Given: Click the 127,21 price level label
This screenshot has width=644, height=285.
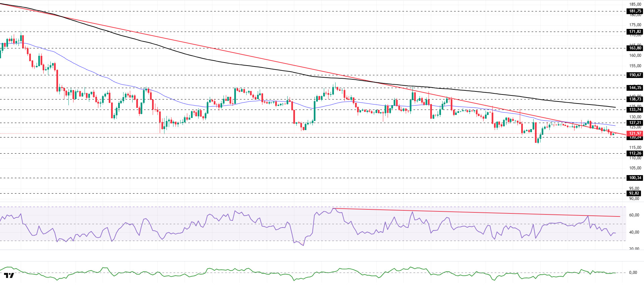Looking at the screenshot, I should coord(635,123).
